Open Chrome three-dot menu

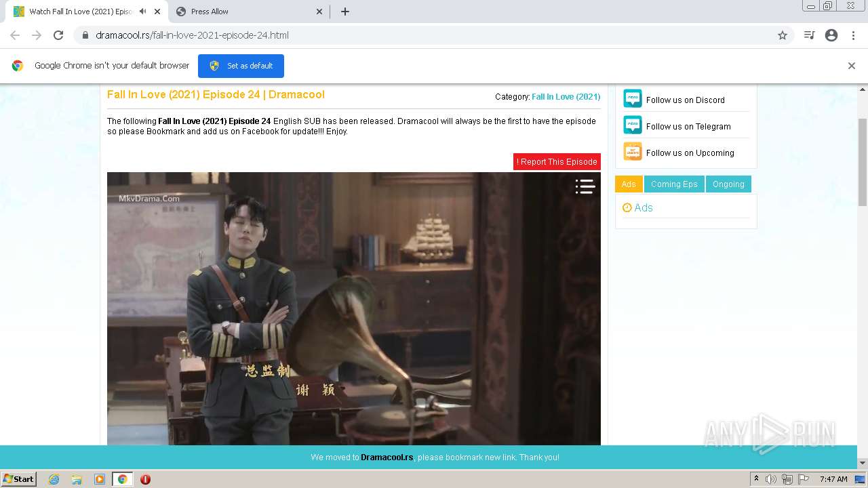853,35
